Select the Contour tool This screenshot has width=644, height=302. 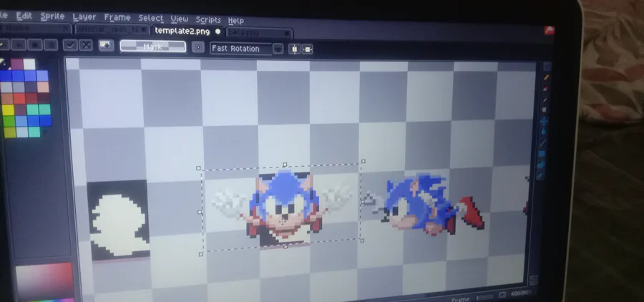(542, 165)
